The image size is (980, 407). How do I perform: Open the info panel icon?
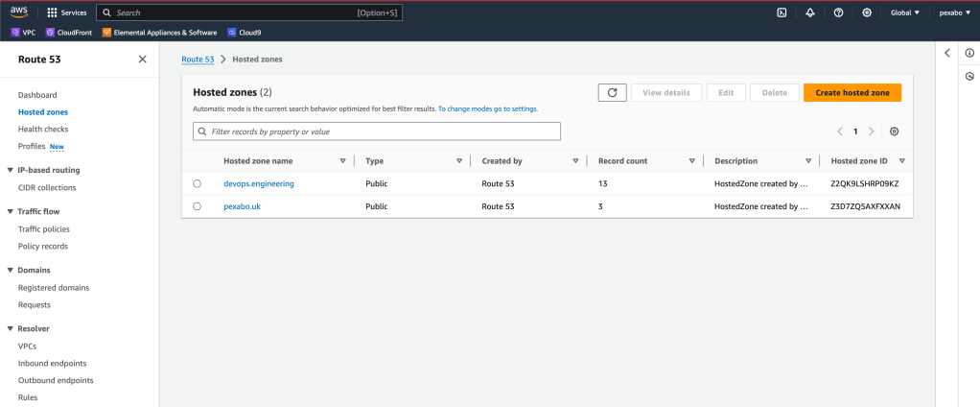pos(969,53)
